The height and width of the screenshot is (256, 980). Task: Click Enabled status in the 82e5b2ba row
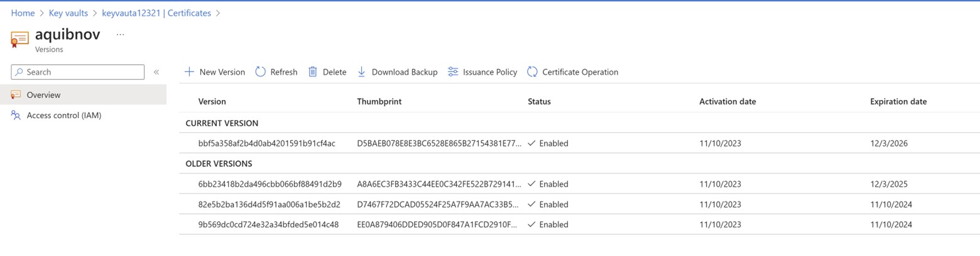pyautogui.click(x=548, y=204)
